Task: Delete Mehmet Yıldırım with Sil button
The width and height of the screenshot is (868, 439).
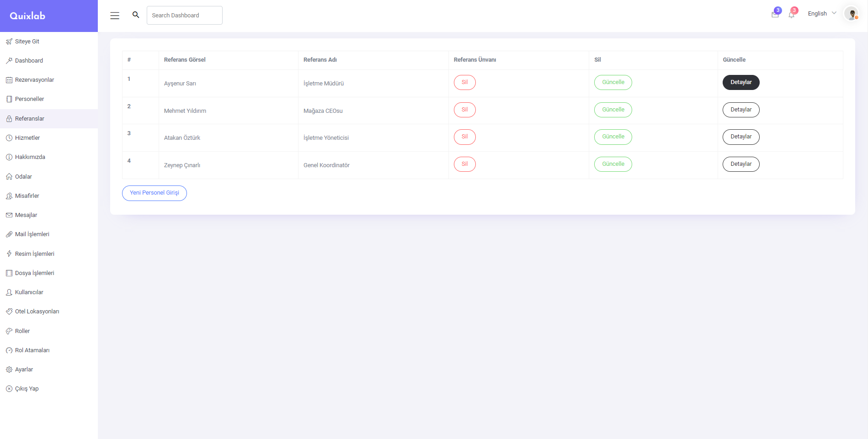Action: 464,110
